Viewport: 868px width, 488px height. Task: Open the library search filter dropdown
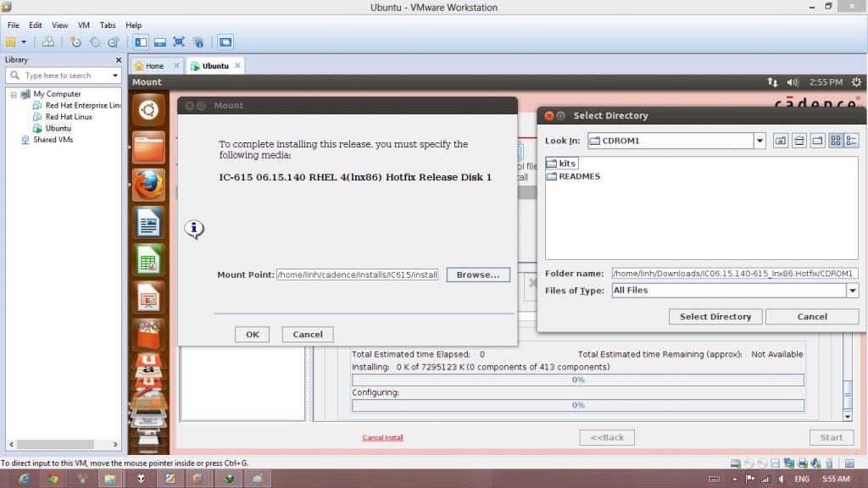115,75
